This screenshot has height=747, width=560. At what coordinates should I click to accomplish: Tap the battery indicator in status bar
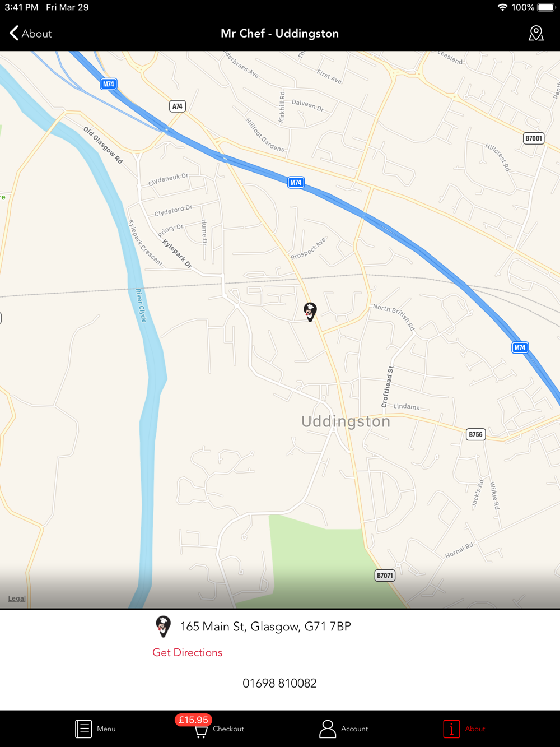pyautogui.click(x=546, y=7)
